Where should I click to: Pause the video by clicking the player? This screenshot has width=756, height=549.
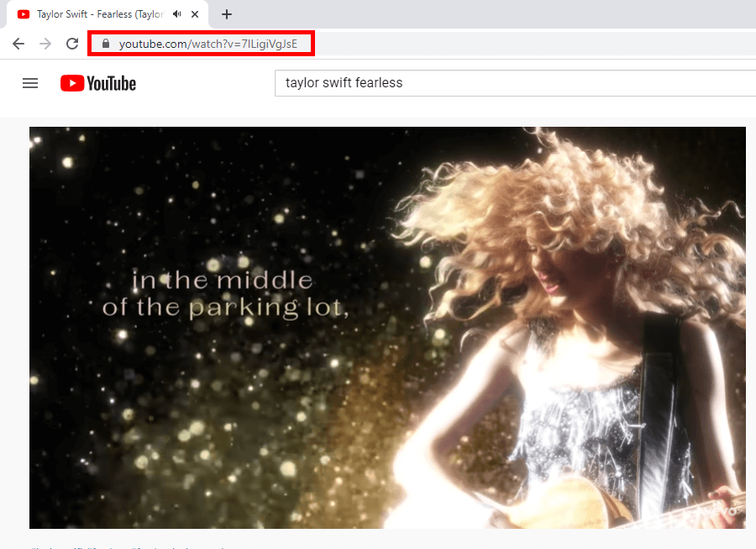[387, 327]
